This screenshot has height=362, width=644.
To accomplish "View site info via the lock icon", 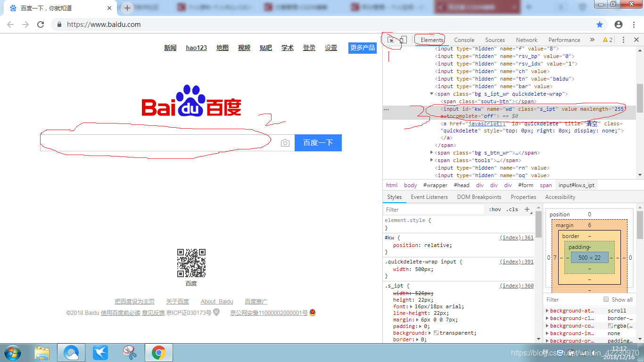I will tap(59, 25).
